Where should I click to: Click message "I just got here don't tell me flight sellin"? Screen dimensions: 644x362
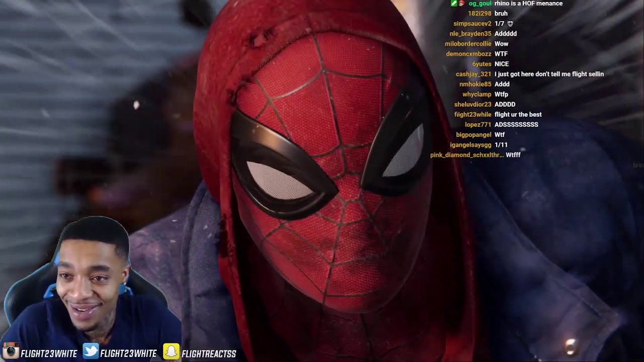point(549,74)
